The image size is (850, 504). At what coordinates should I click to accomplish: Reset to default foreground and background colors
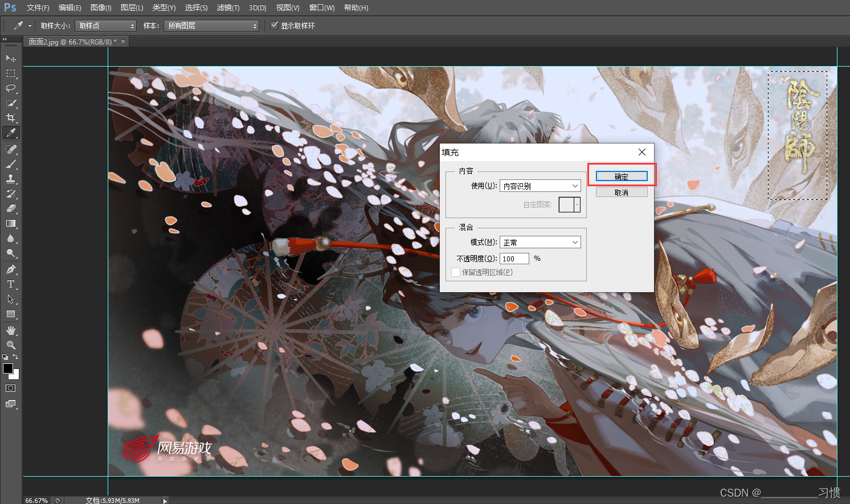[x=5, y=357]
